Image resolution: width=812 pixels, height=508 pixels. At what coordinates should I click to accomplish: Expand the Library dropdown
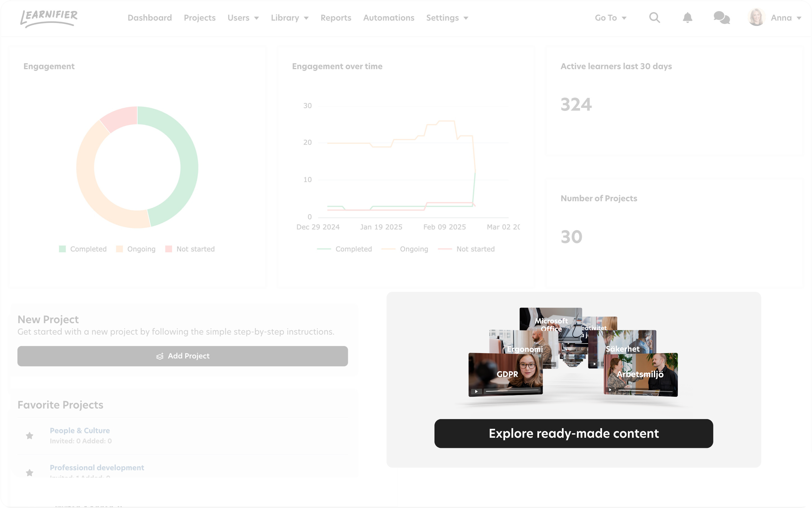[290, 18]
